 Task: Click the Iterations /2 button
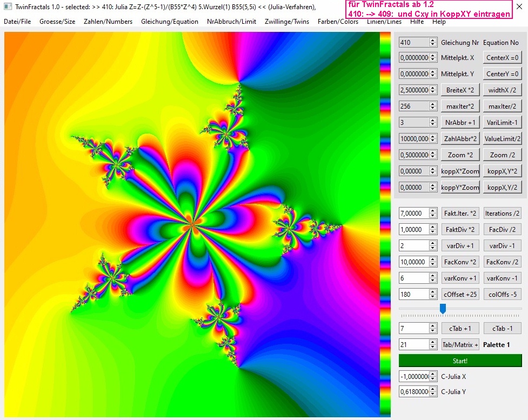pyautogui.click(x=503, y=213)
